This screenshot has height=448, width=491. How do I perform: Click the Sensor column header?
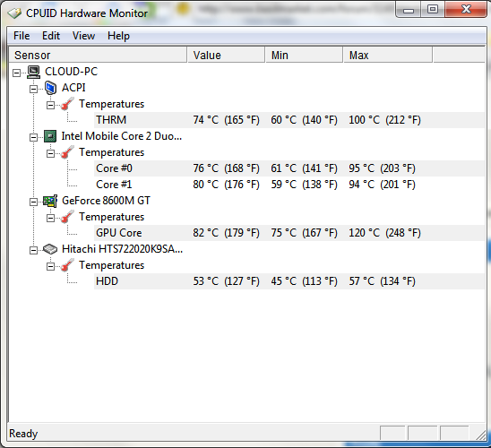pos(98,55)
